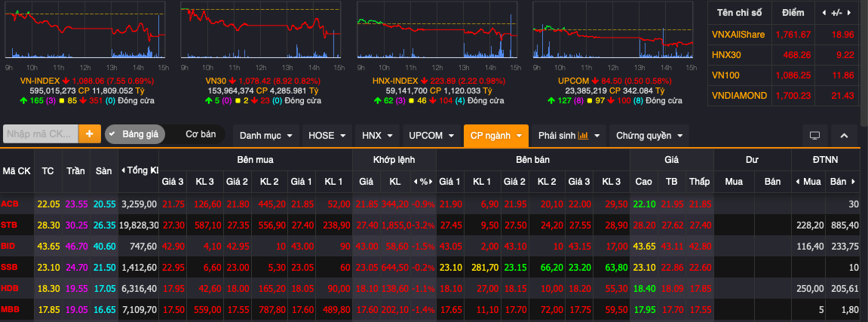Click STB foreign sell value 885,40
868x322 pixels.
845,225
